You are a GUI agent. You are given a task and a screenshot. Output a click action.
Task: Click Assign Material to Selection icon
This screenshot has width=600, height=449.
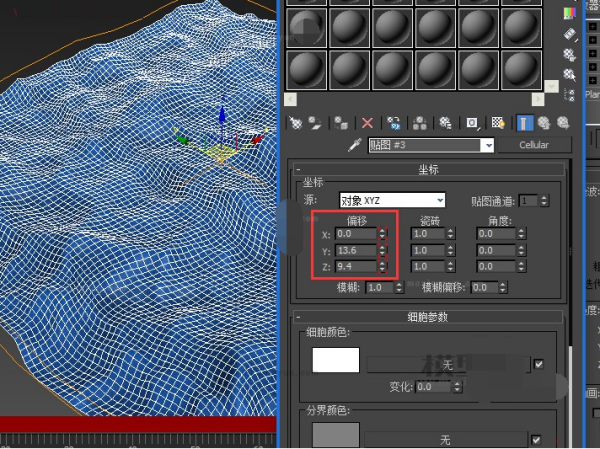point(341,123)
